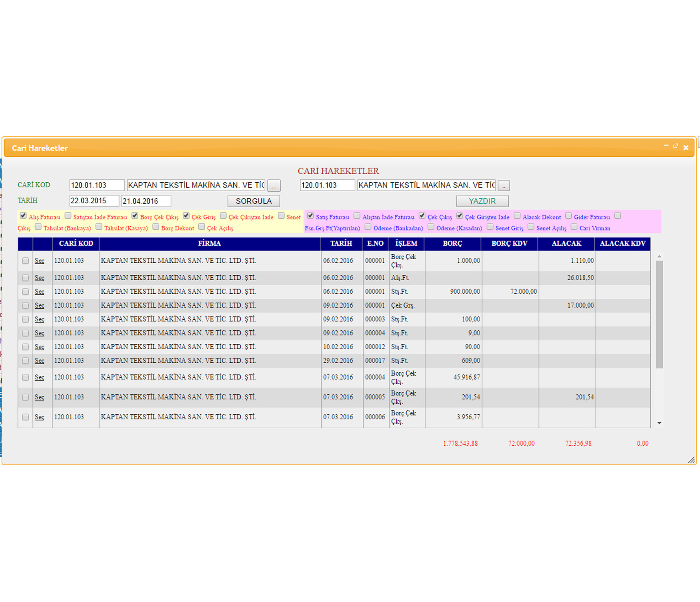The height and width of the screenshot is (602, 700).
Task: Print the report with the YAZDIR button
Action: pyautogui.click(x=482, y=201)
